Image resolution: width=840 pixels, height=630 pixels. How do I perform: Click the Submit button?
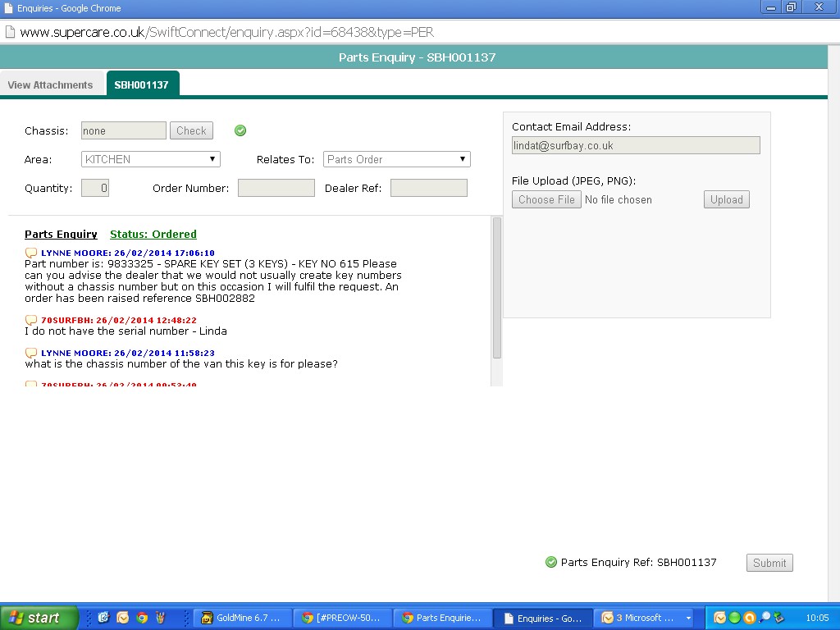(769, 563)
